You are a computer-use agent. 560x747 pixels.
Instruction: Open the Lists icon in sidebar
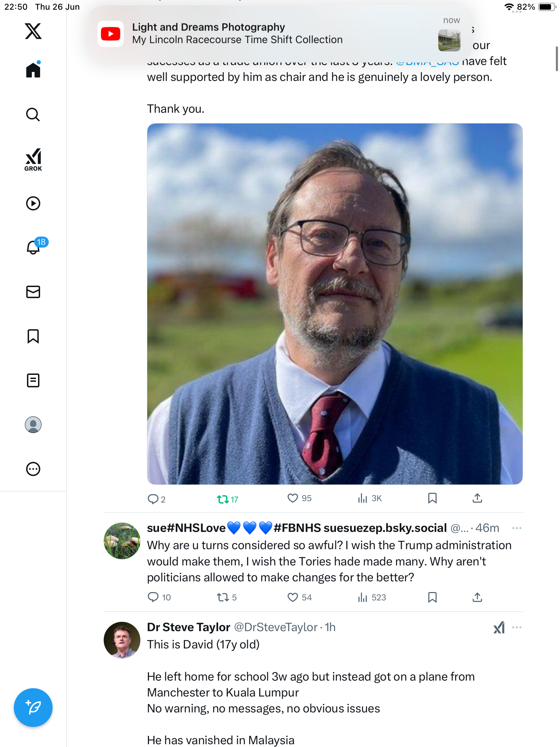coord(33,380)
